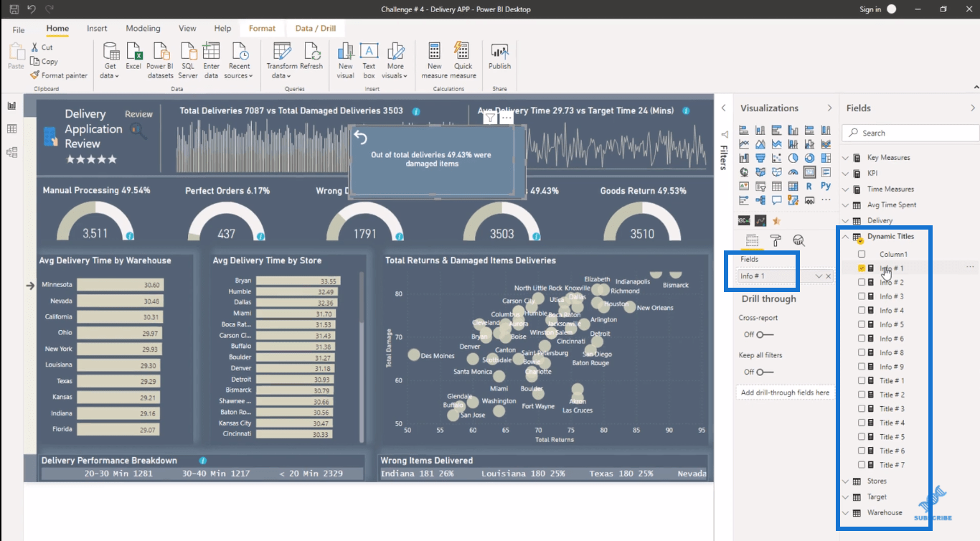This screenshot has width=980, height=541.
Task: Click the Fields pane Search box
Action: pyautogui.click(x=910, y=133)
